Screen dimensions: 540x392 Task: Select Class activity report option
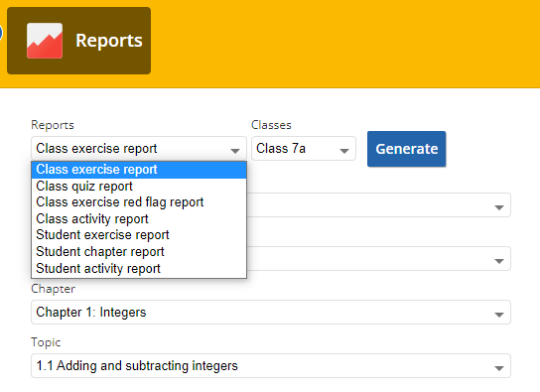139,219
